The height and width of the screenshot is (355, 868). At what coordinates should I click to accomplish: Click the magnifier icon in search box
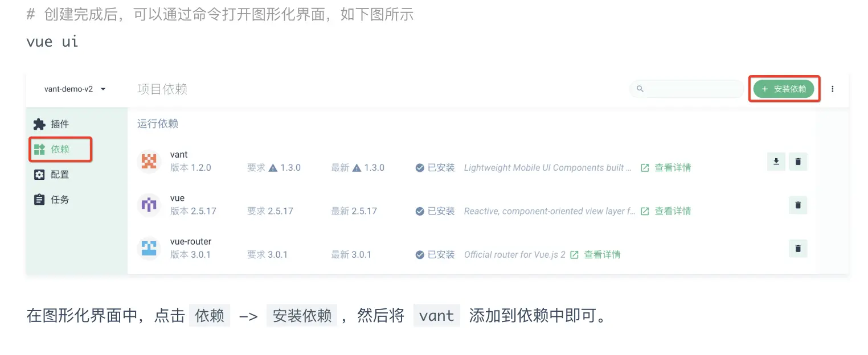[640, 89]
